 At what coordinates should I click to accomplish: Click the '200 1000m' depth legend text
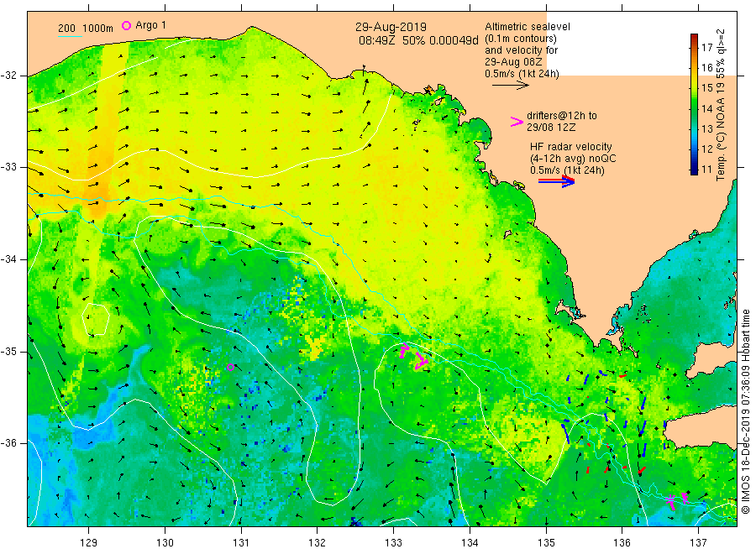(x=86, y=29)
